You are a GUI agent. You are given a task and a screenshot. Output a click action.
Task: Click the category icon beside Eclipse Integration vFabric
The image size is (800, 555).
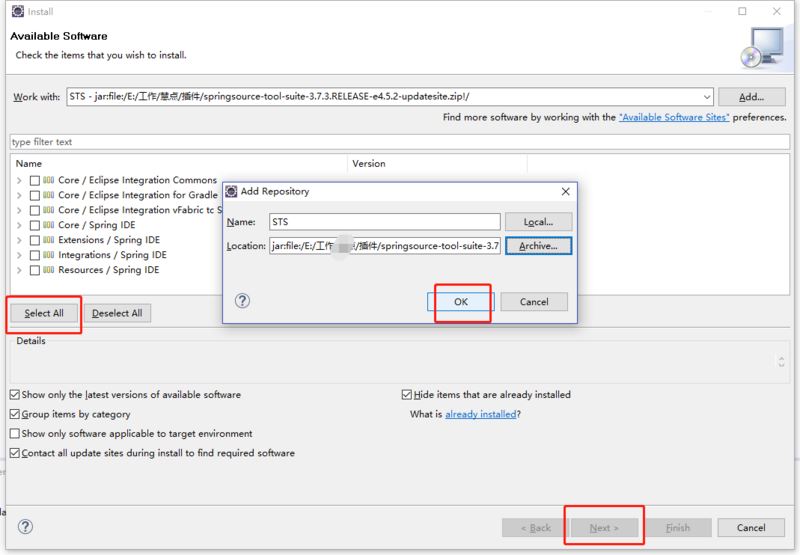coord(48,210)
